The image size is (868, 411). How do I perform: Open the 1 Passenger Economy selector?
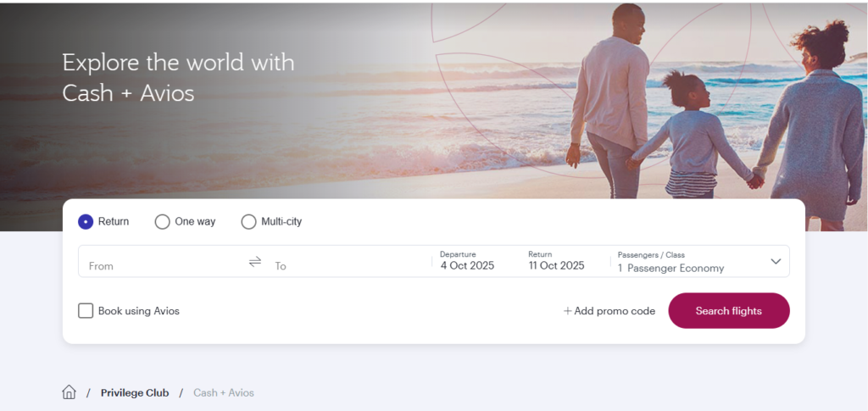click(670, 268)
